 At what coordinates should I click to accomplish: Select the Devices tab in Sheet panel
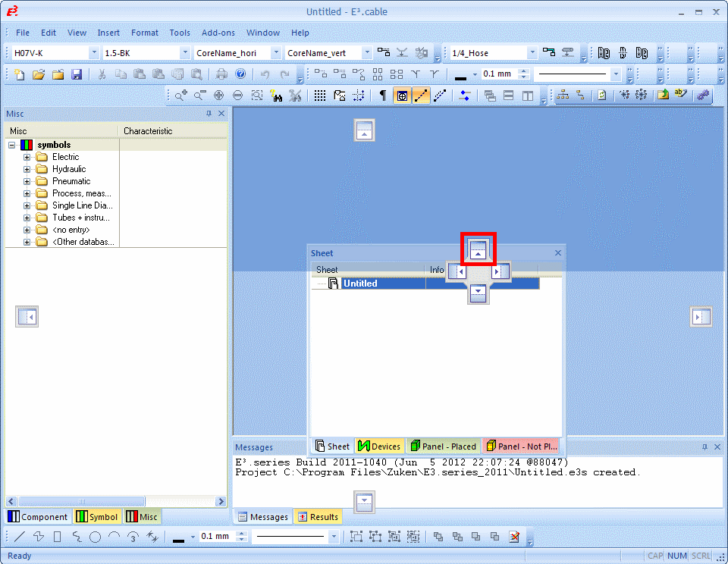tap(379, 446)
